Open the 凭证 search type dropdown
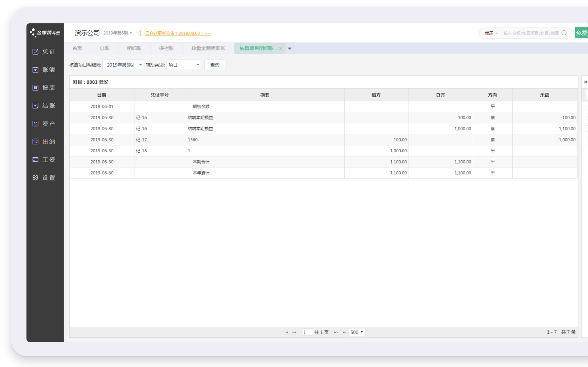The height and width of the screenshot is (367, 588). click(x=491, y=33)
